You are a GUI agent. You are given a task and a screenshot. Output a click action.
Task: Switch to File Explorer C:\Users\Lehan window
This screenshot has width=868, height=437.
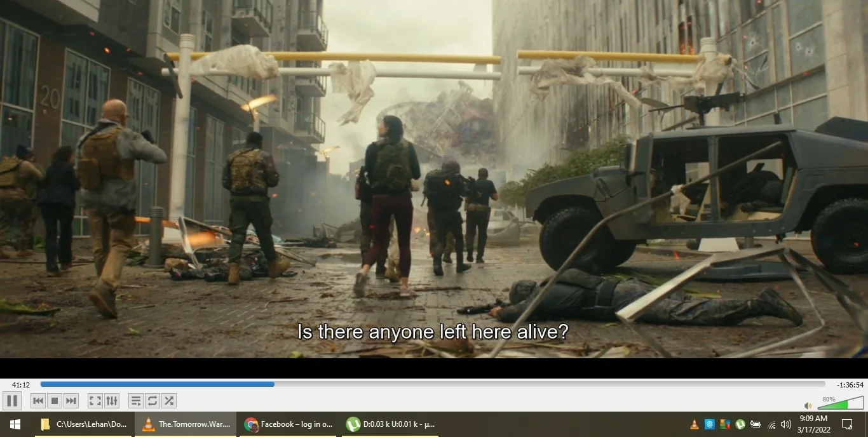[84, 424]
